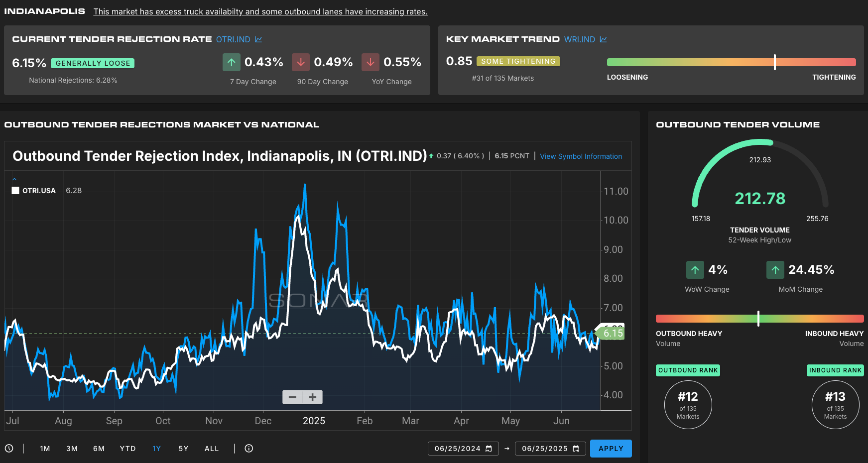Select the 1M time range
Screen dimensions: 868x463
[x=45, y=449]
